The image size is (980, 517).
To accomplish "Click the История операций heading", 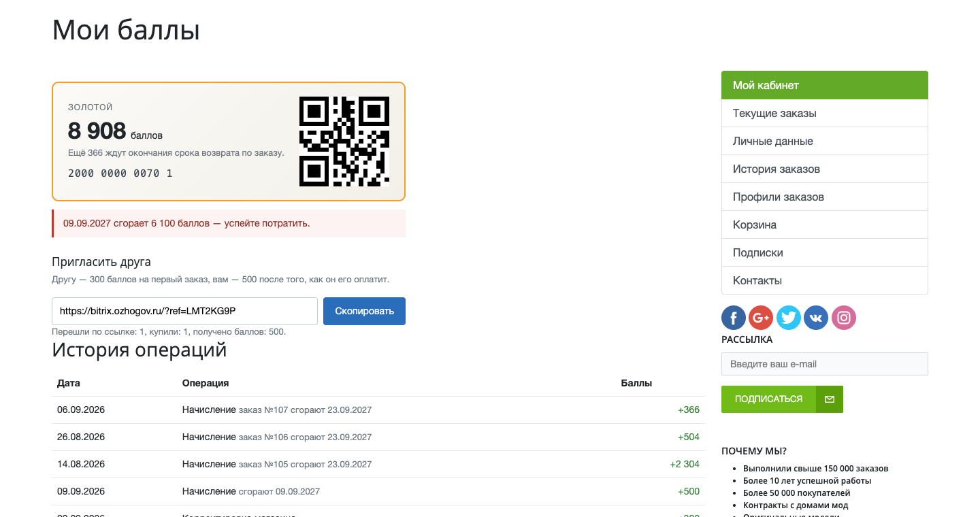I will (140, 350).
